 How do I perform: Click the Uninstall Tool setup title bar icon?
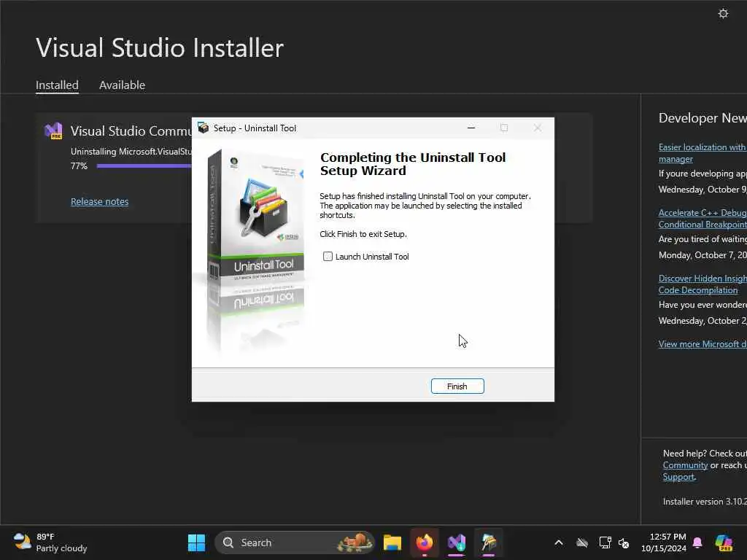pos(204,128)
